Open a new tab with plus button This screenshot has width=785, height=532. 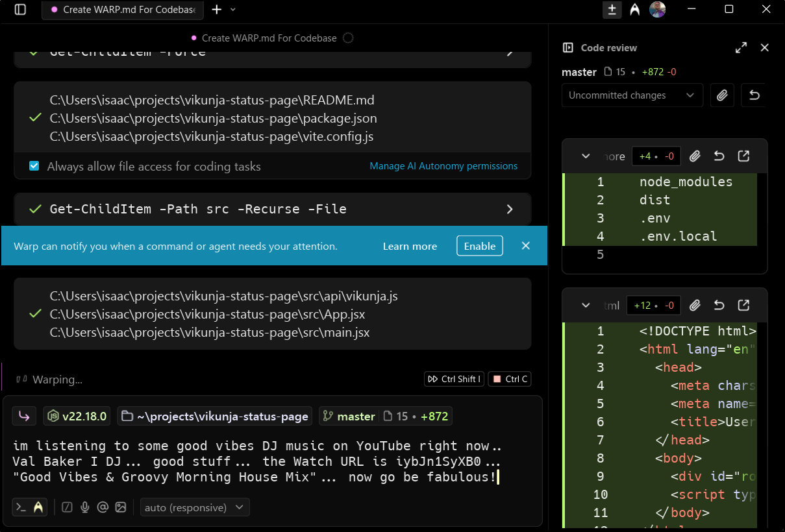pyautogui.click(x=217, y=10)
